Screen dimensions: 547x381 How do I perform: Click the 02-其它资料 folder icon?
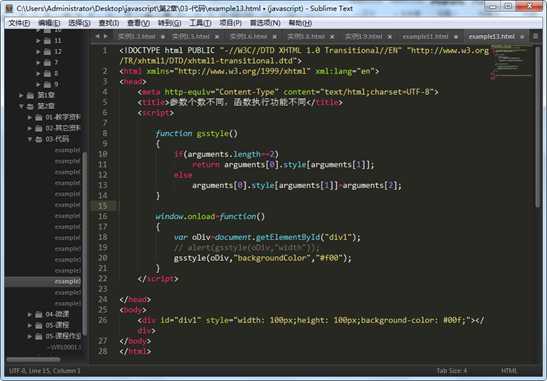pyautogui.click(x=39, y=128)
